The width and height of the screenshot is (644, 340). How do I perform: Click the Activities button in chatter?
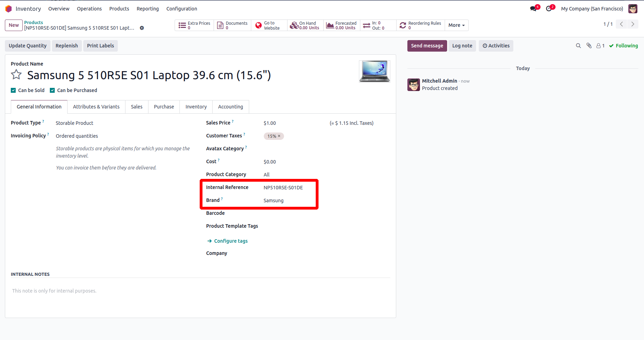click(496, 46)
